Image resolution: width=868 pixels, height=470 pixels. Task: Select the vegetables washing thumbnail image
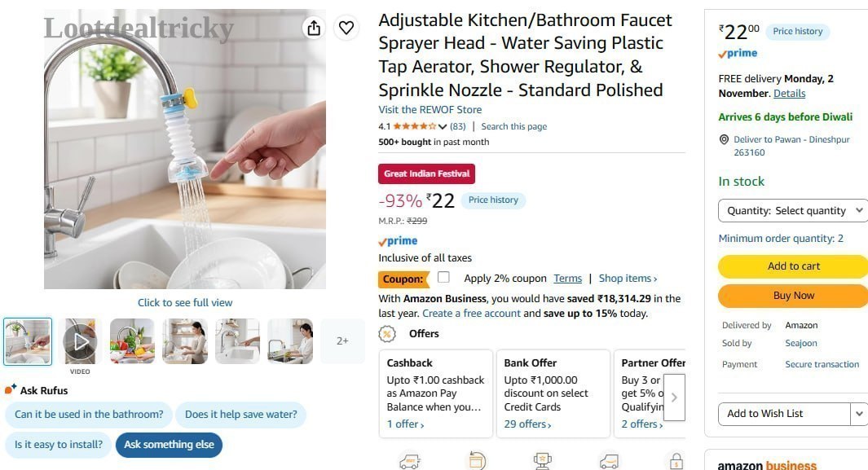[132, 342]
